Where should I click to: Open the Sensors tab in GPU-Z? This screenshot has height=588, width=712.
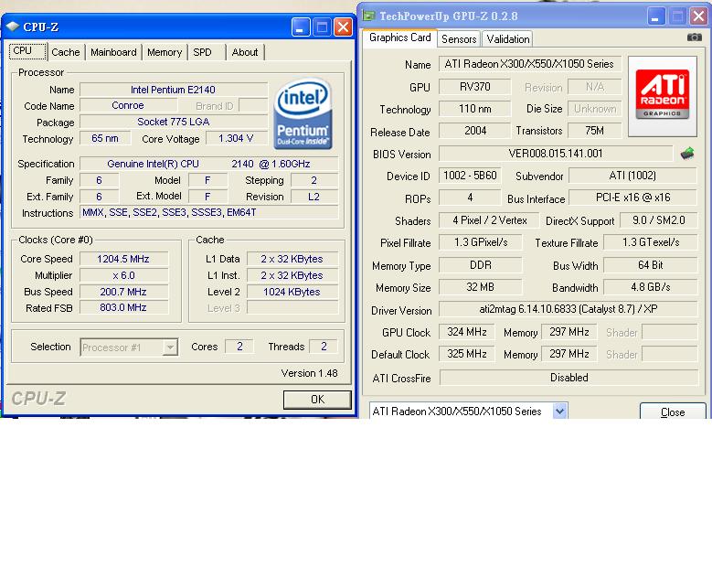pos(459,38)
